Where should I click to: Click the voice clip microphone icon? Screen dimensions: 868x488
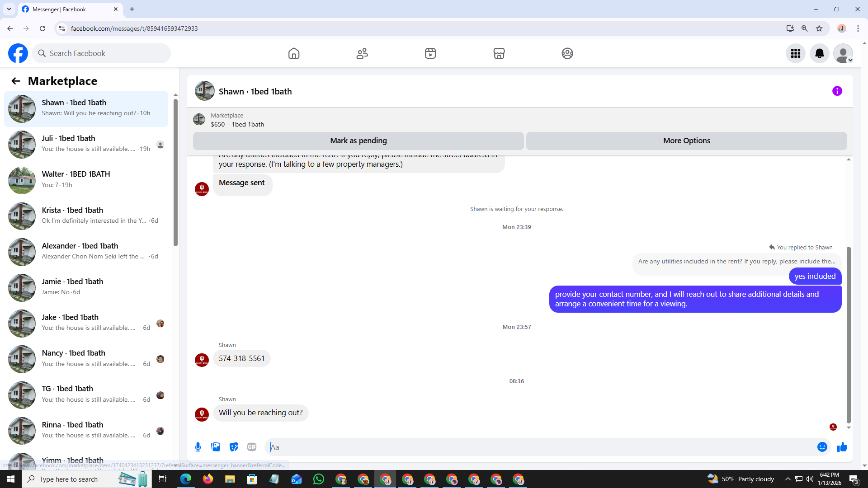(x=198, y=447)
